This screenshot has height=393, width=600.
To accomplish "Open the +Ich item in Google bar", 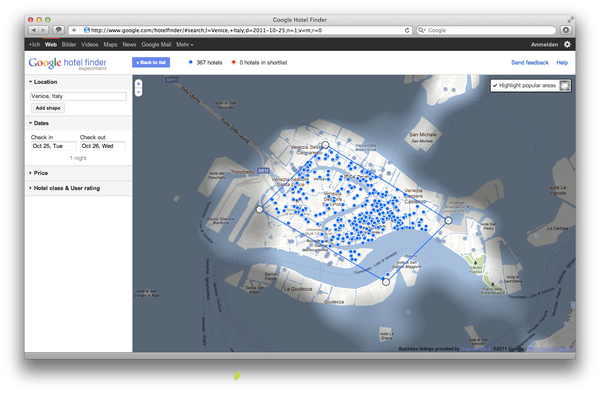I will pyautogui.click(x=34, y=44).
